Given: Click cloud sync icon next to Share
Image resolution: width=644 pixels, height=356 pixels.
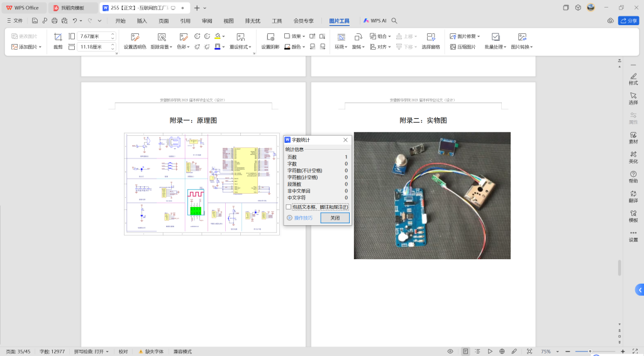Looking at the screenshot, I should point(610,21).
